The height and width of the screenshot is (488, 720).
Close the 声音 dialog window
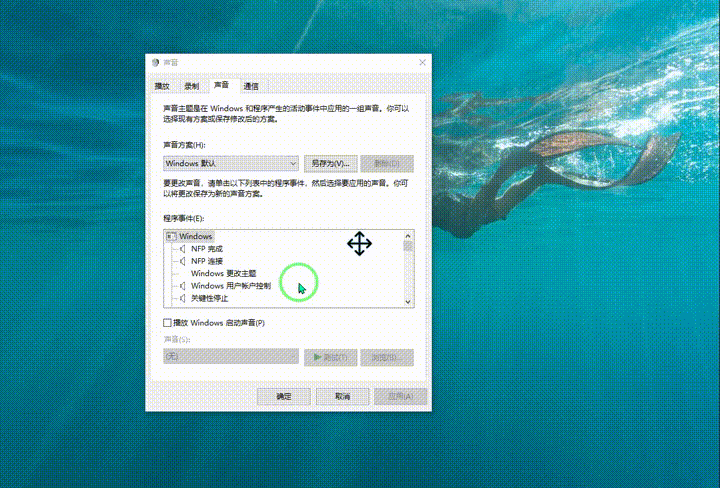click(x=422, y=62)
